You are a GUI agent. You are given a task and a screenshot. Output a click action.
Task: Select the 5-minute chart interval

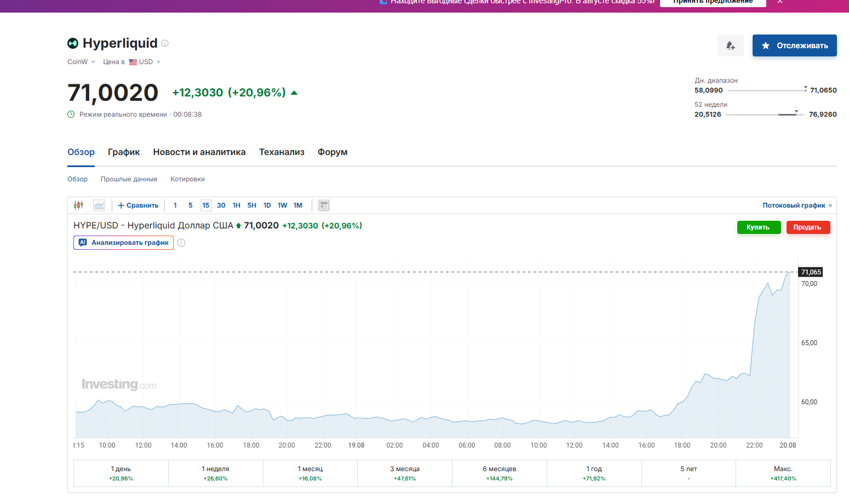(191, 205)
